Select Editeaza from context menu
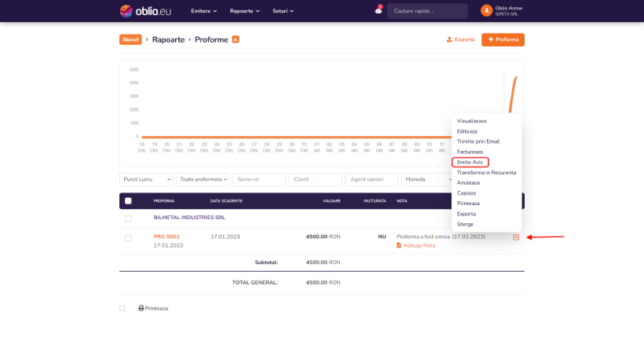644x352 pixels. (x=467, y=131)
